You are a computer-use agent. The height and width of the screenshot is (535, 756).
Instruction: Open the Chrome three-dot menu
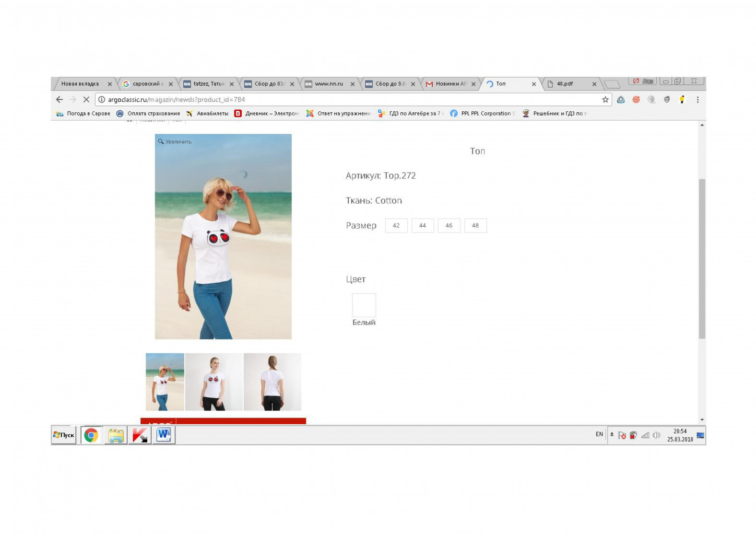[698, 99]
